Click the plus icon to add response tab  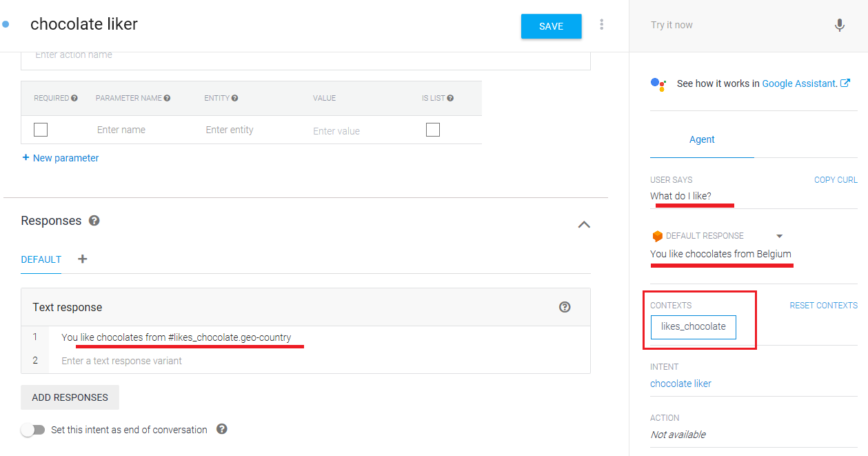tap(83, 259)
